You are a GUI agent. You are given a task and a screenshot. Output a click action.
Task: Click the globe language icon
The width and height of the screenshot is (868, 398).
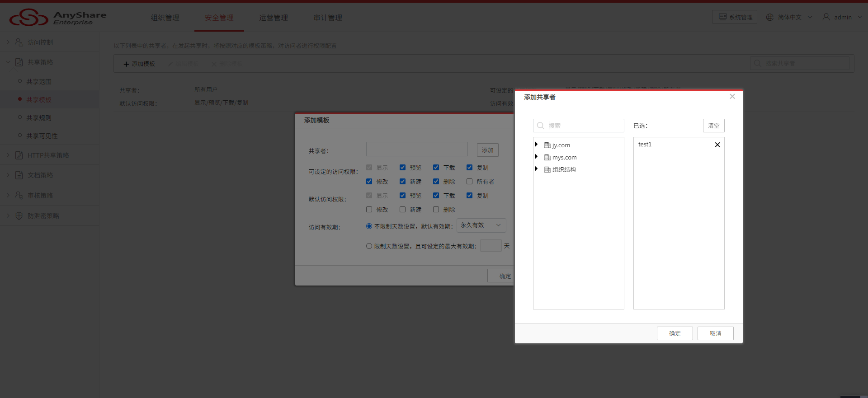(x=769, y=17)
